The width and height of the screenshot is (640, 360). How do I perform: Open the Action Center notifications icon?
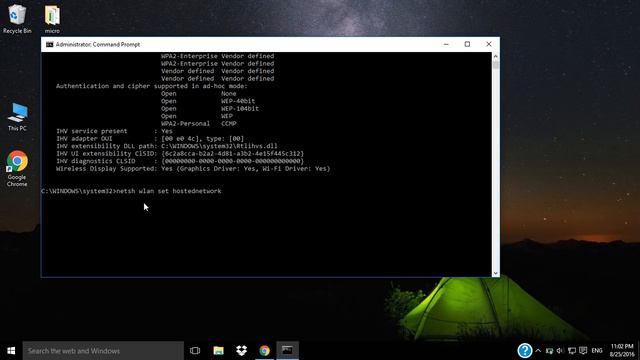pos(583,351)
